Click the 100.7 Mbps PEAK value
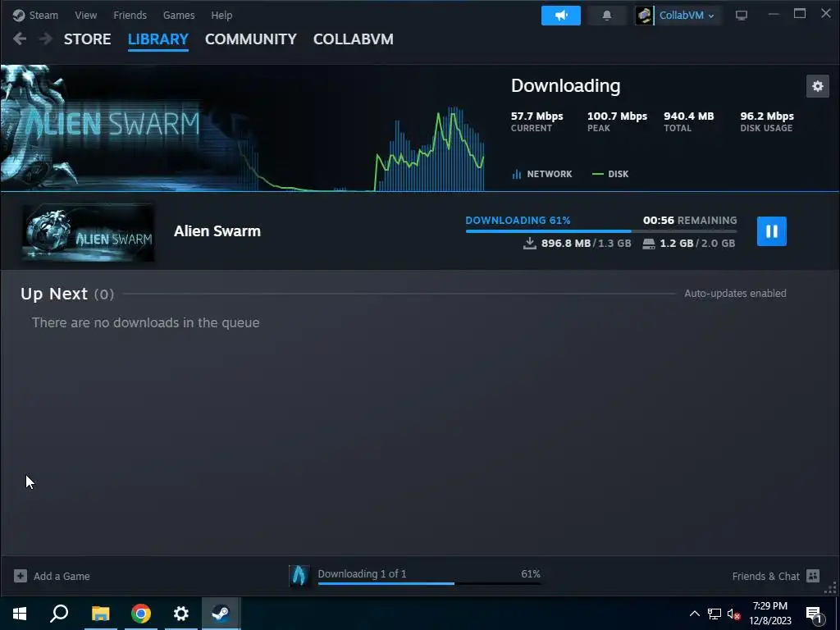This screenshot has height=630, width=840. tap(617, 116)
